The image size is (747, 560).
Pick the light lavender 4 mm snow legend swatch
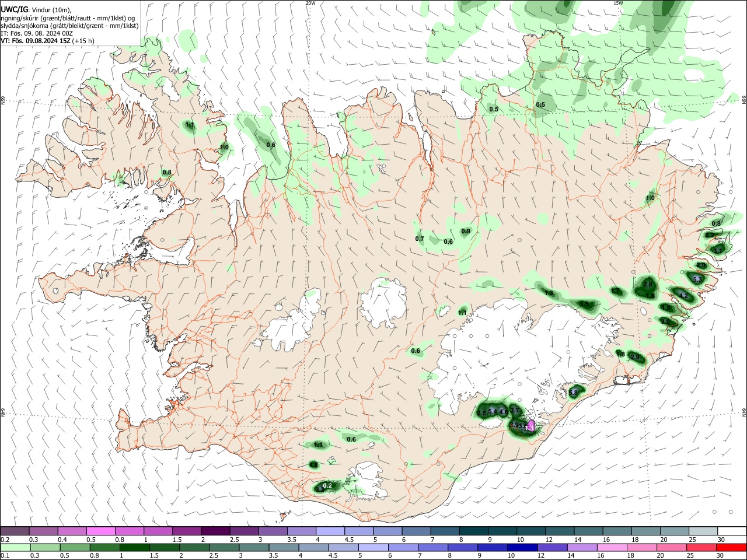tap(330, 531)
